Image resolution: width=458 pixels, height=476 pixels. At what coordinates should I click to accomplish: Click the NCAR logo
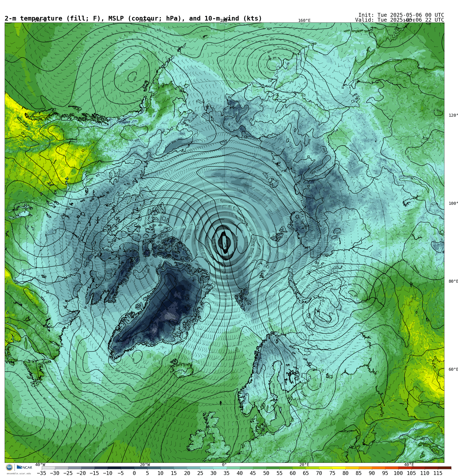24,467
